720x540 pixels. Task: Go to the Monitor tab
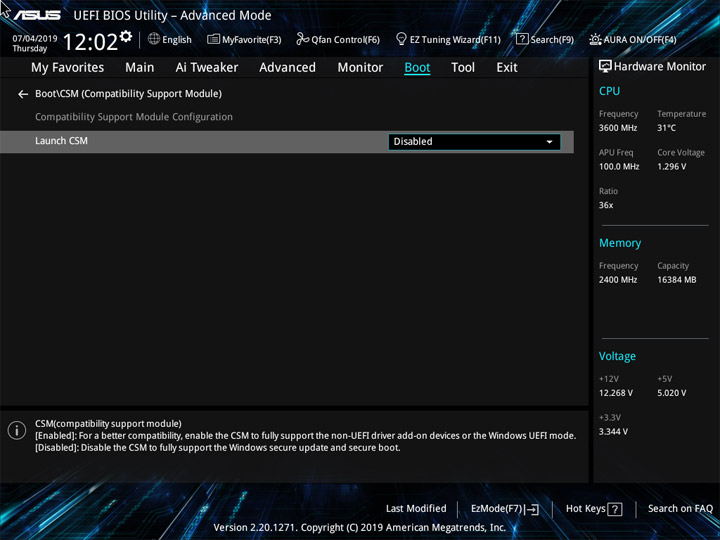(x=360, y=68)
